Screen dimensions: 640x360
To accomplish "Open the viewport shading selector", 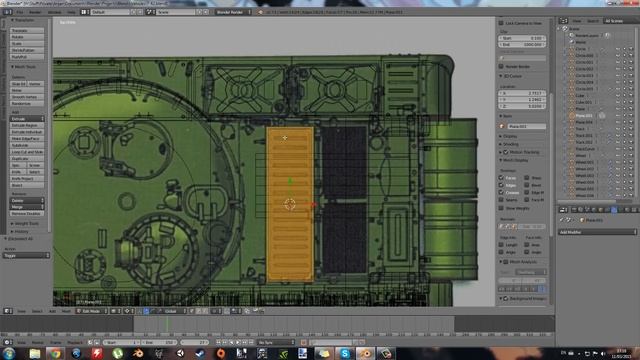I will tap(115, 311).
